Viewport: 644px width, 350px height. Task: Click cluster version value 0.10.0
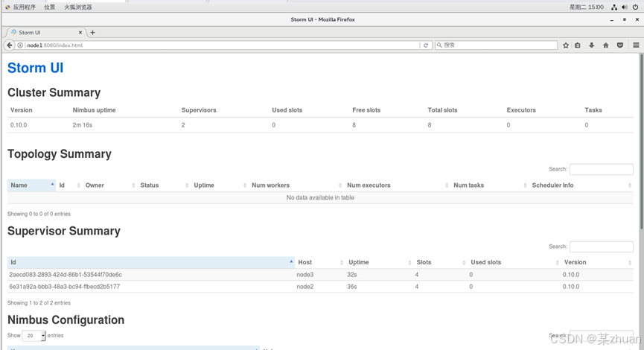point(19,125)
